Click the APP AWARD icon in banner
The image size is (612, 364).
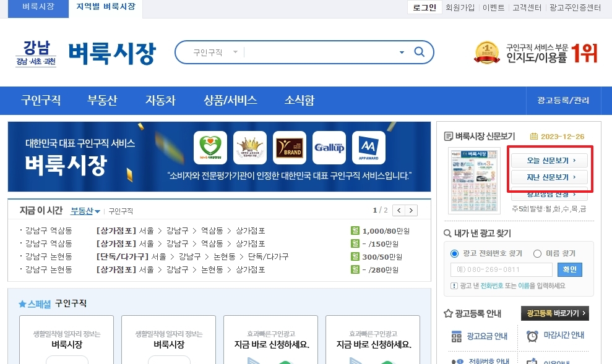click(368, 148)
